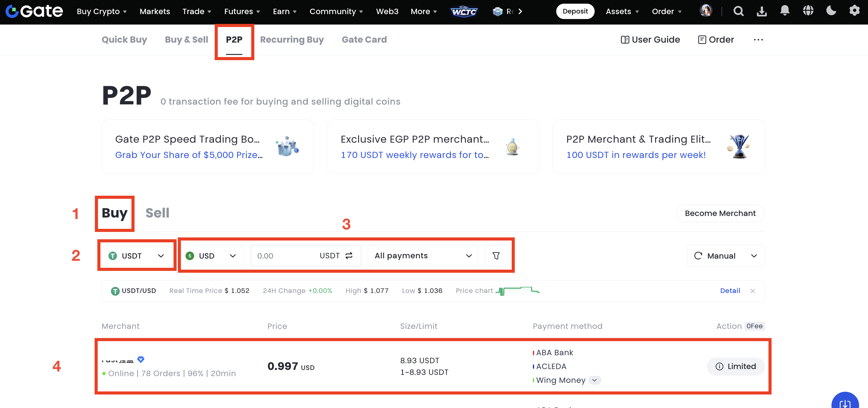The image size is (868, 408).
Task: Open the settings gear icon
Action: (854, 11)
